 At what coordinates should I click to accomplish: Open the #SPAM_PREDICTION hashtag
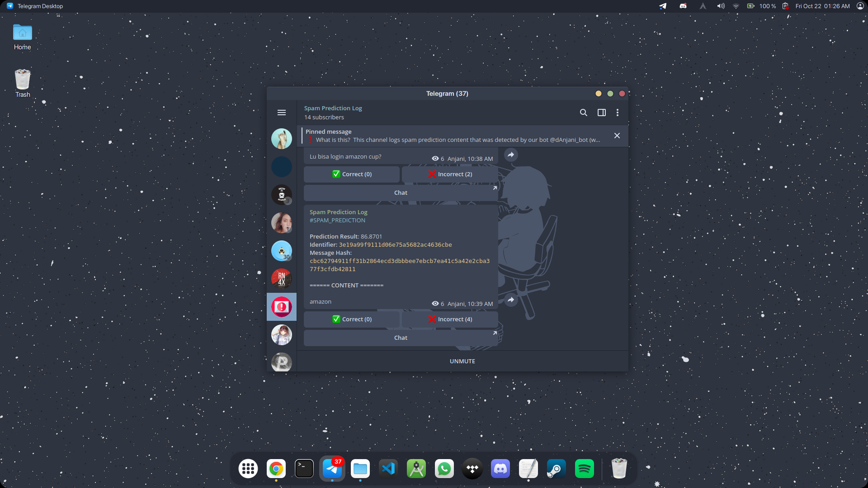337,221
